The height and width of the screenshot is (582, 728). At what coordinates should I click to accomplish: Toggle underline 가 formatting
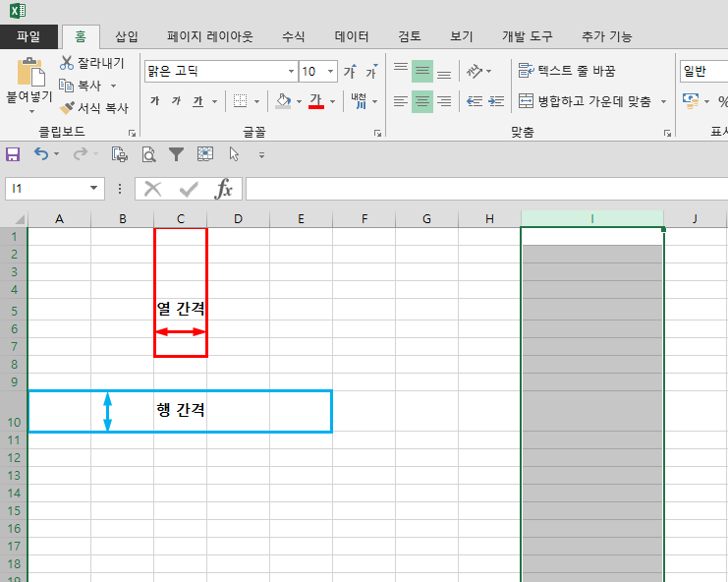click(198, 101)
